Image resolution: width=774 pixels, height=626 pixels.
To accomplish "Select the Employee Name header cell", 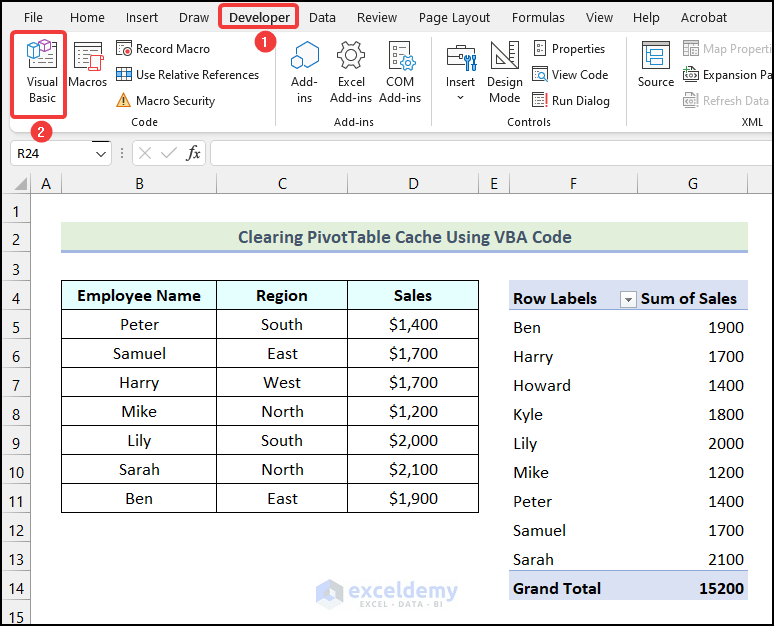I will 139,295.
